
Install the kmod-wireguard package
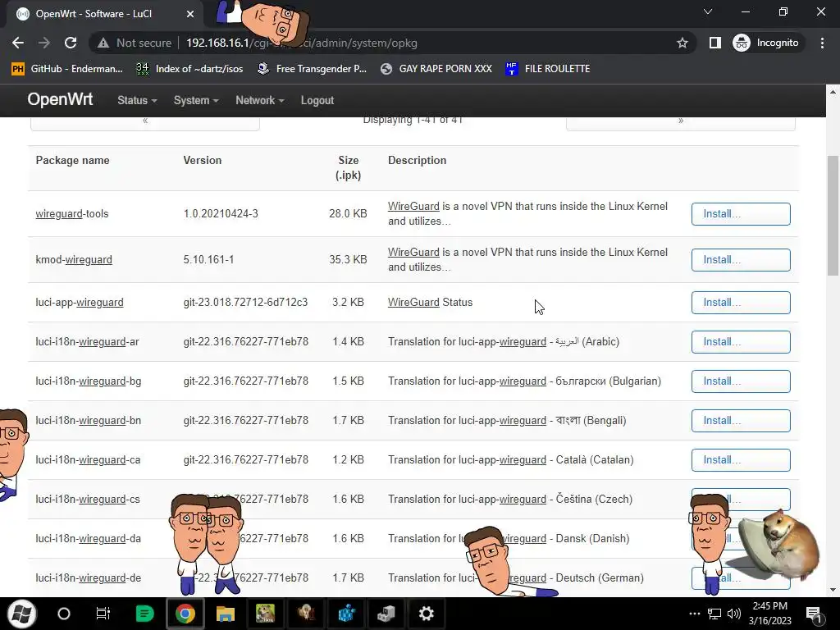click(741, 260)
